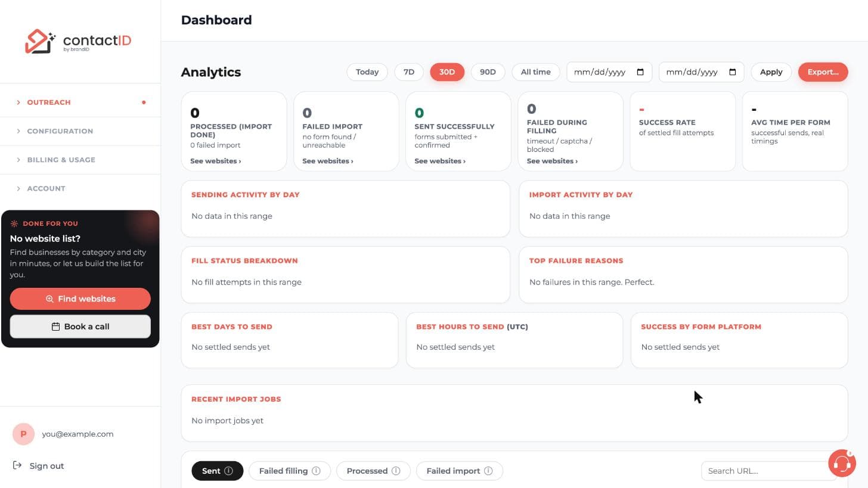Select the 7D time range

click(409, 72)
